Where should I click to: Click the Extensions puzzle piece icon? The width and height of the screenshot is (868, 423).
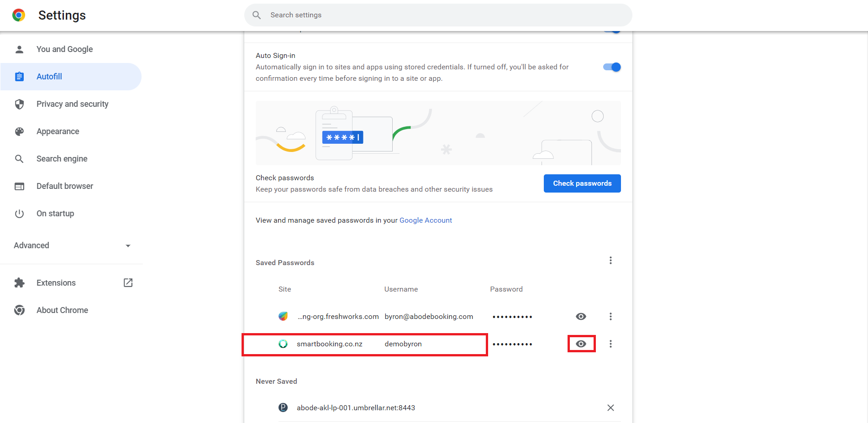[19, 283]
